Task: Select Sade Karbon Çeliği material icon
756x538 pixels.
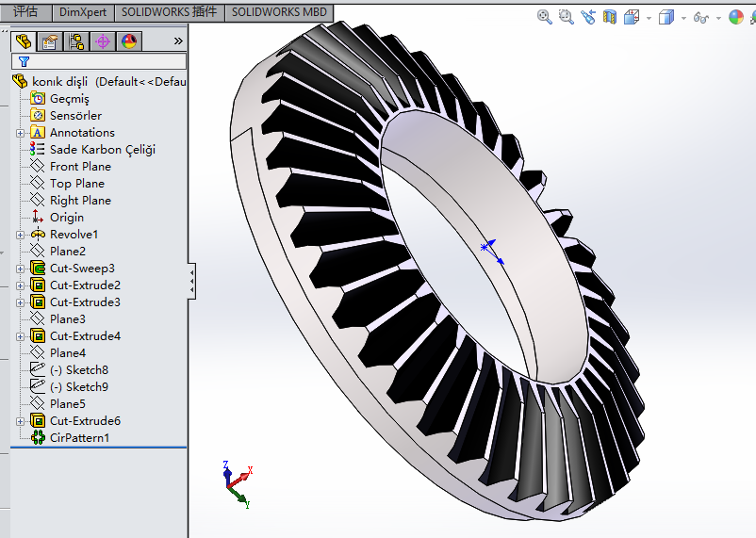Action: 38,150
